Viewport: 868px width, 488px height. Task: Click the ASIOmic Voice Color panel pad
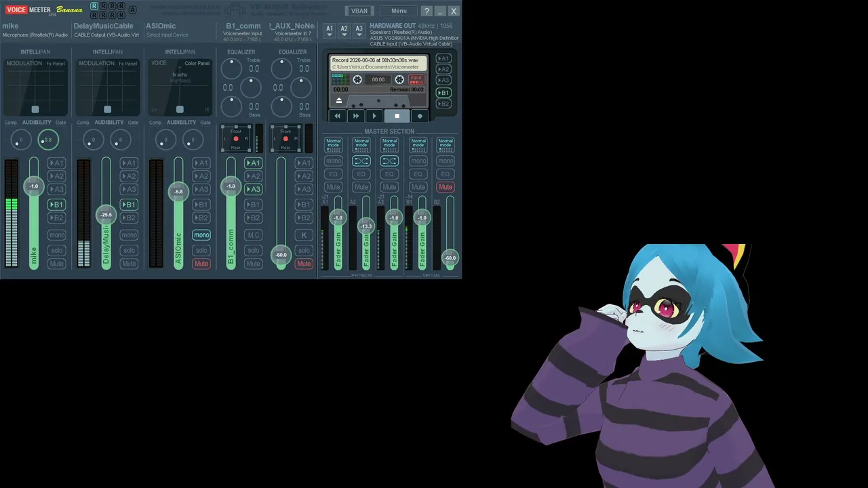180,87
